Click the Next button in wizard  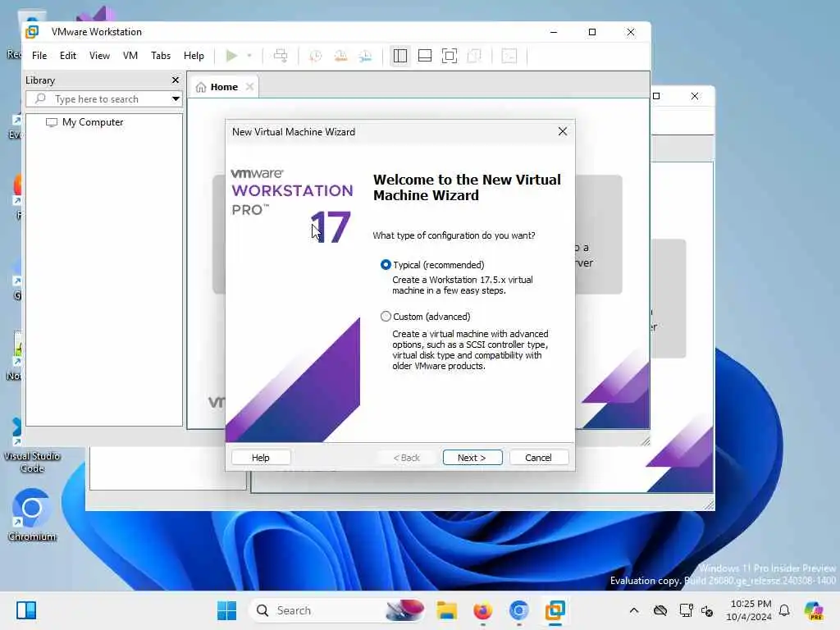tap(472, 458)
